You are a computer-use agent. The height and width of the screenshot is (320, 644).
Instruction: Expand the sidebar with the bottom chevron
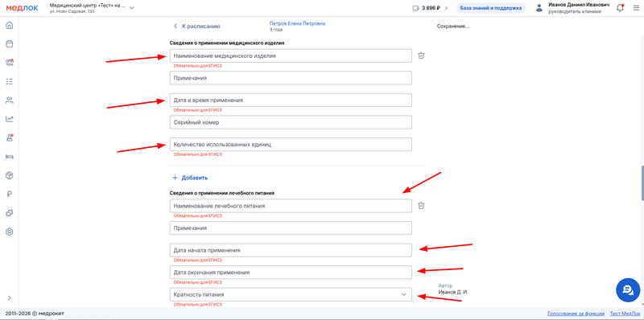pyautogui.click(x=10, y=297)
